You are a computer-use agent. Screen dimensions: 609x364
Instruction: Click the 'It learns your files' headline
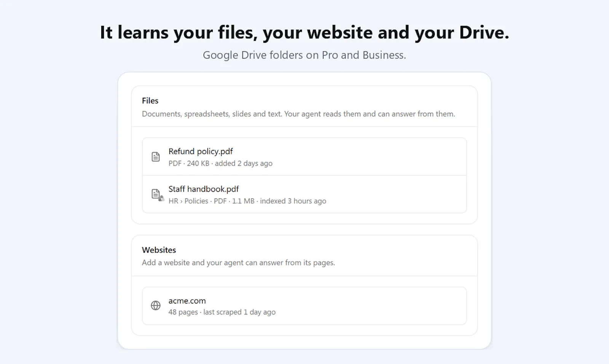pyautogui.click(x=304, y=32)
